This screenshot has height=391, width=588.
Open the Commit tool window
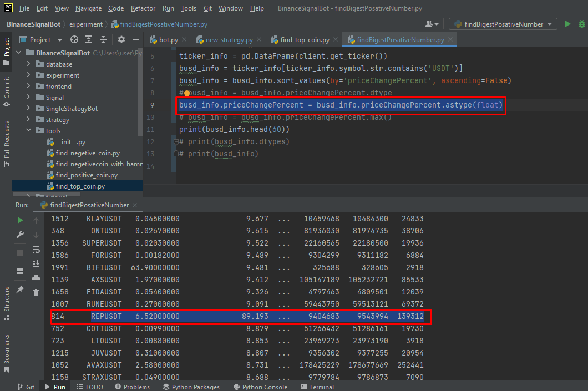coord(6,92)
